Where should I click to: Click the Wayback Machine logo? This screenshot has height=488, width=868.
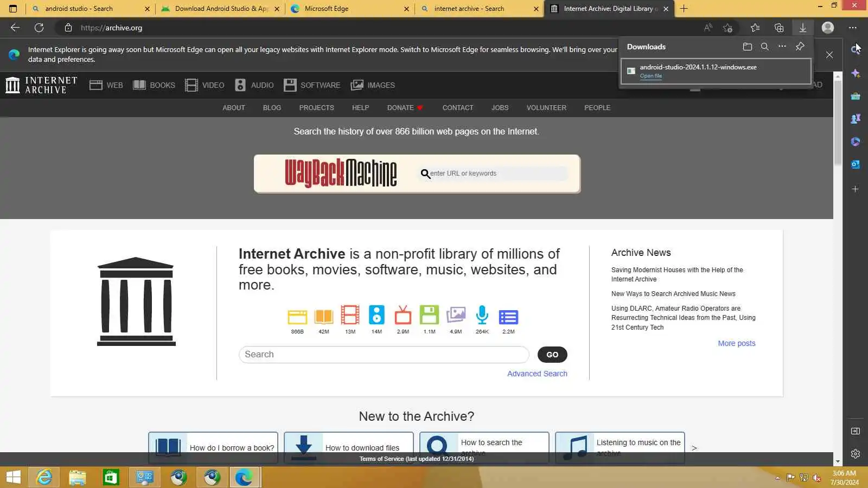click(x=341, y=174)
